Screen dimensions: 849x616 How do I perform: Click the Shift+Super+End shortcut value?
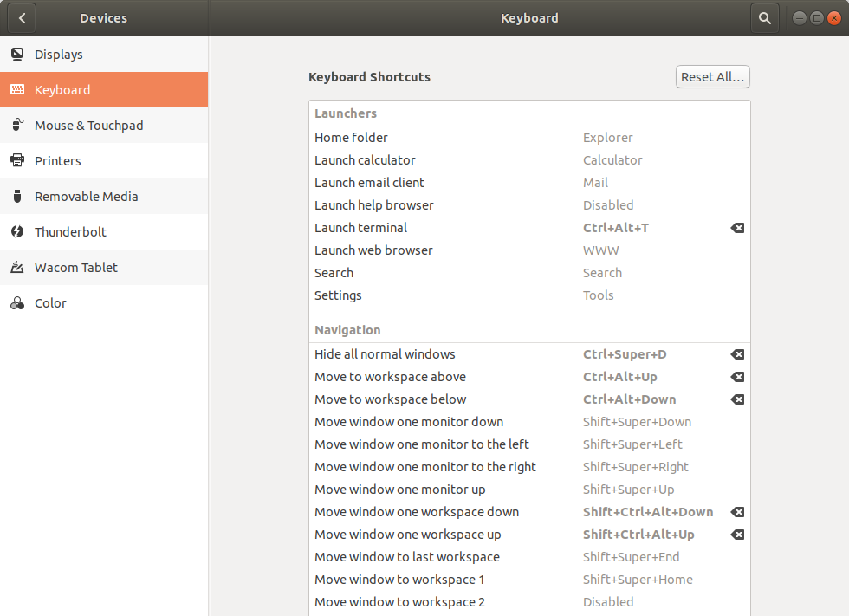[631, 558]
